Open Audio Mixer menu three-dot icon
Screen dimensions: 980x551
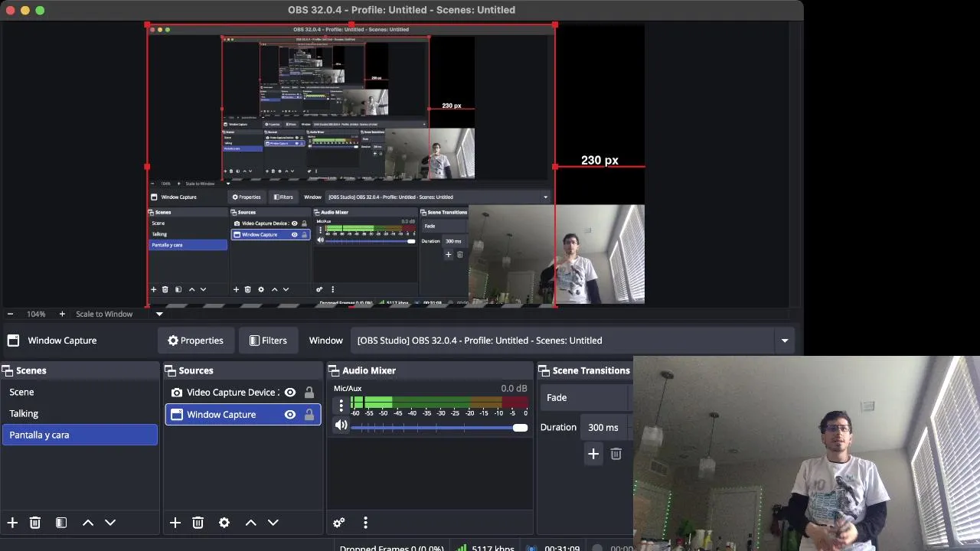pos(365,523)
